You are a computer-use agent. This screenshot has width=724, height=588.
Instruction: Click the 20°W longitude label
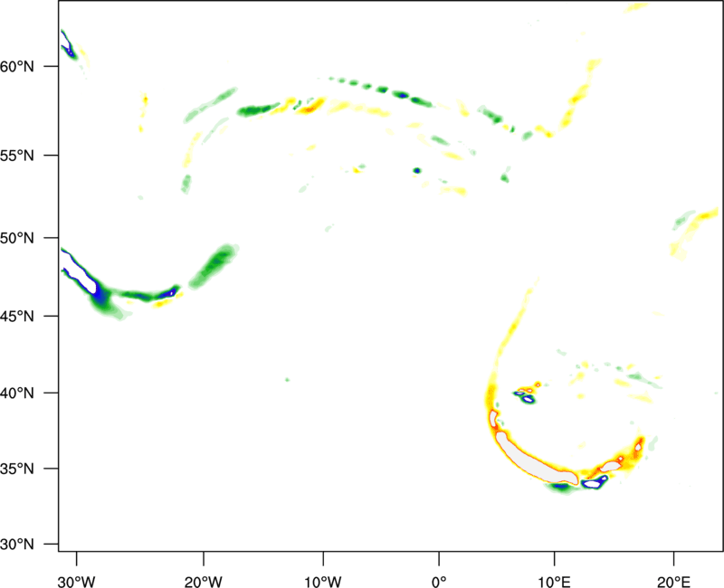click(x=204, y=582)
